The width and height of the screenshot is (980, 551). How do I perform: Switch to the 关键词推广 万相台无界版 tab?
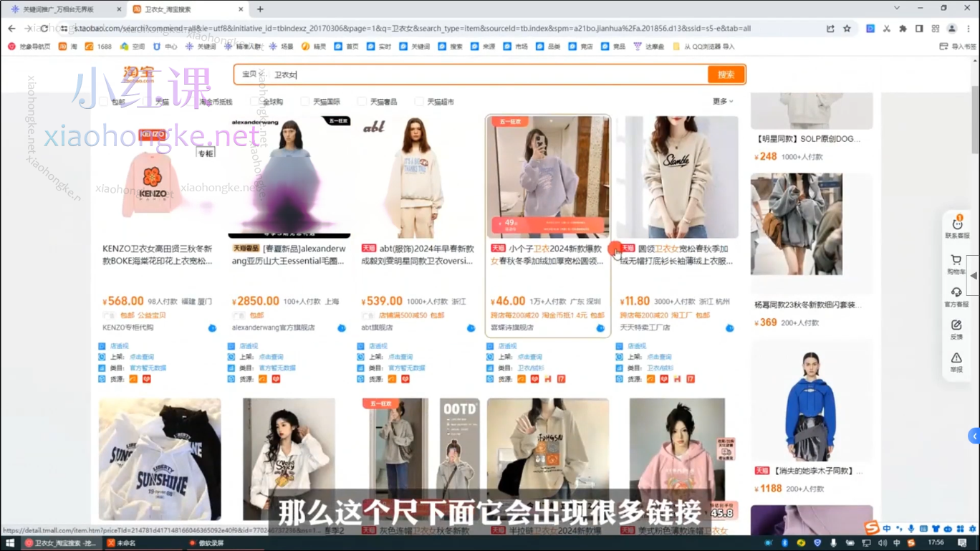pyautogui.click(x=63, y=9)
